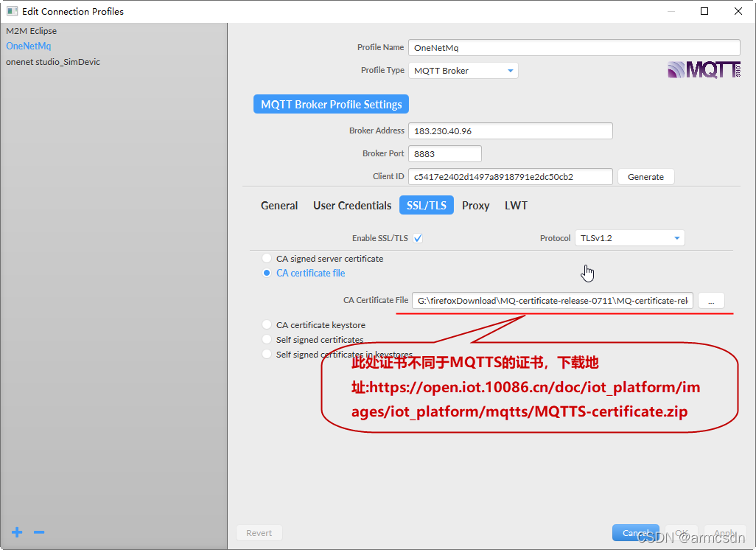
Task: Switch to the User Credentials tab
Action: [352, 206]
